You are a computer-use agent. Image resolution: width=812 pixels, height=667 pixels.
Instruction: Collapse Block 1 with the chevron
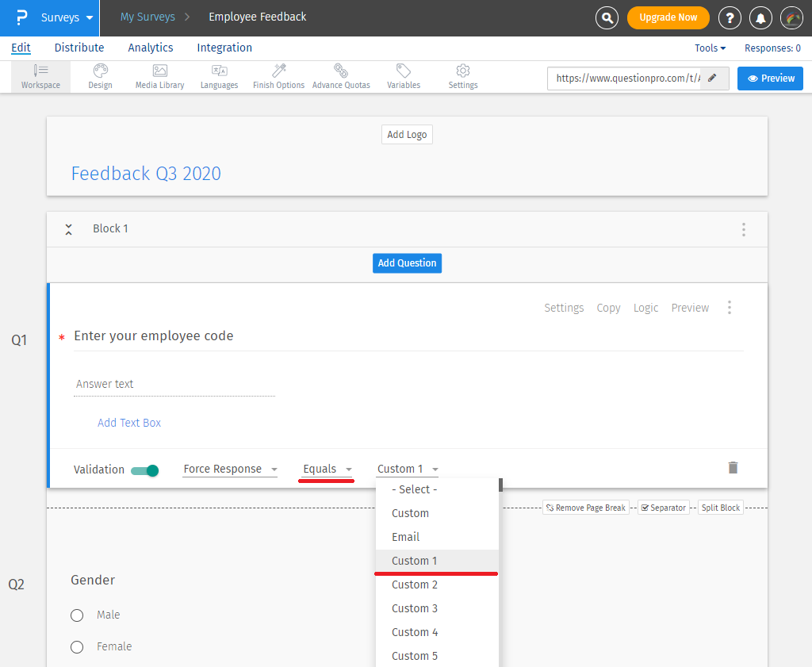click(x=69, y=229)
